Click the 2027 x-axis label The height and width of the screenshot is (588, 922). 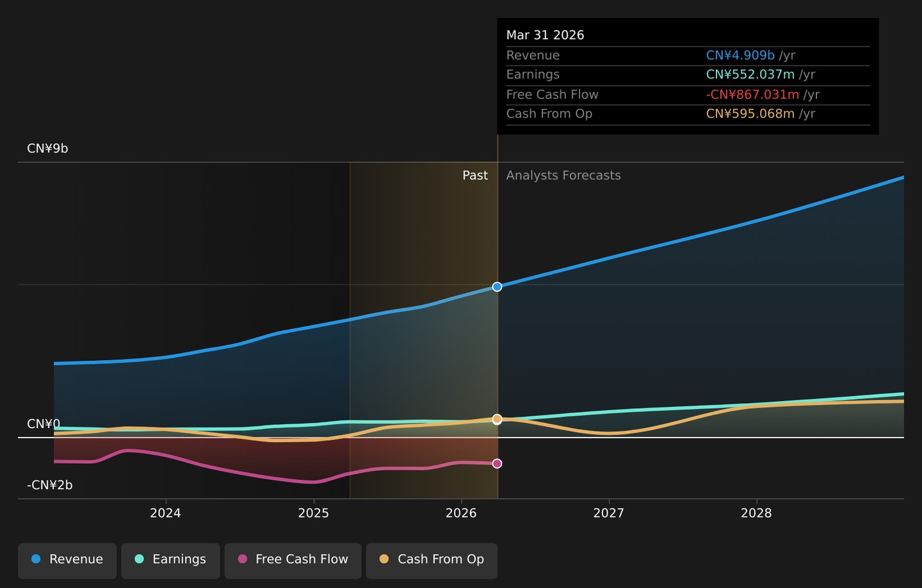[x=608, y=513]
